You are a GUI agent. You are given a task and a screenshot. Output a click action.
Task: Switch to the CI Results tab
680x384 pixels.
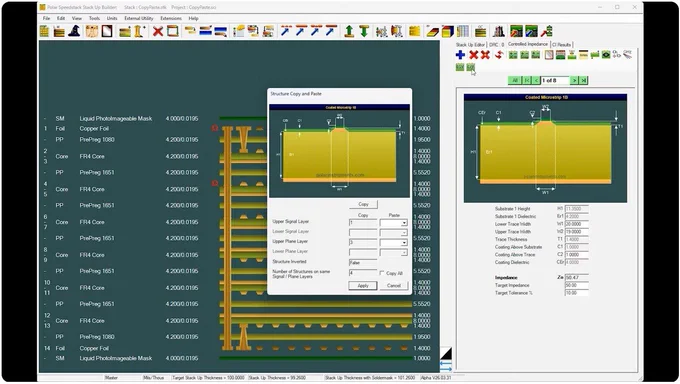pyautogui.click(x=561, y=45)
